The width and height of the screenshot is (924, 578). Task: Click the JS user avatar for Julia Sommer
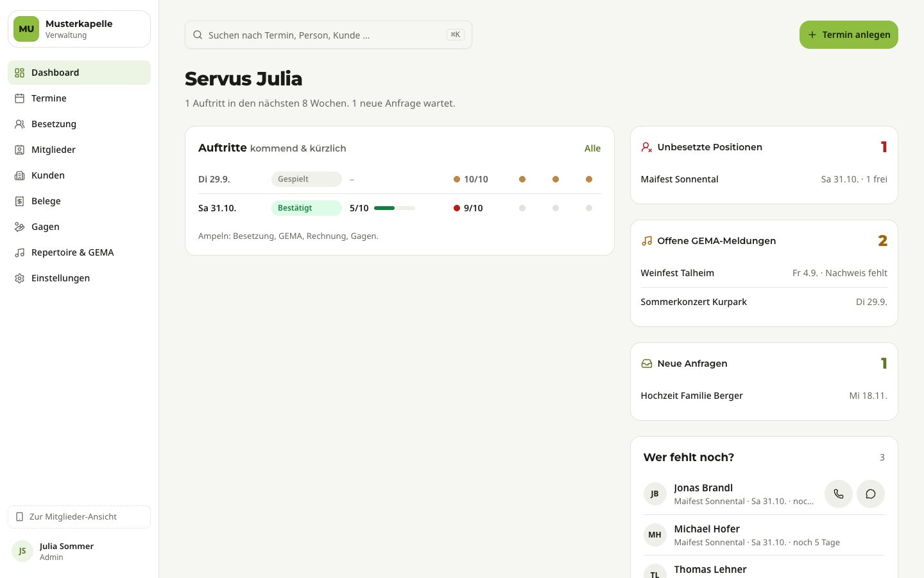[22, 551]
